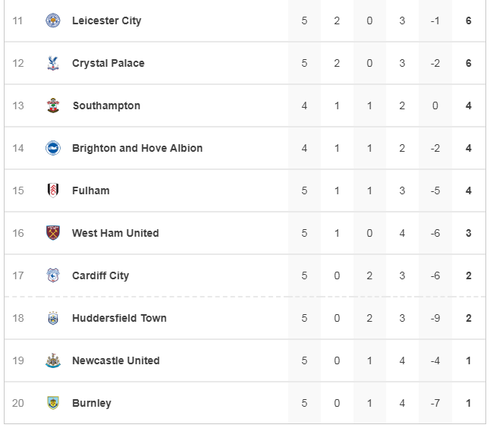Click rank number 17 for Cardiff City
Viewport: 490px width, 428px height.
point(18,276)
